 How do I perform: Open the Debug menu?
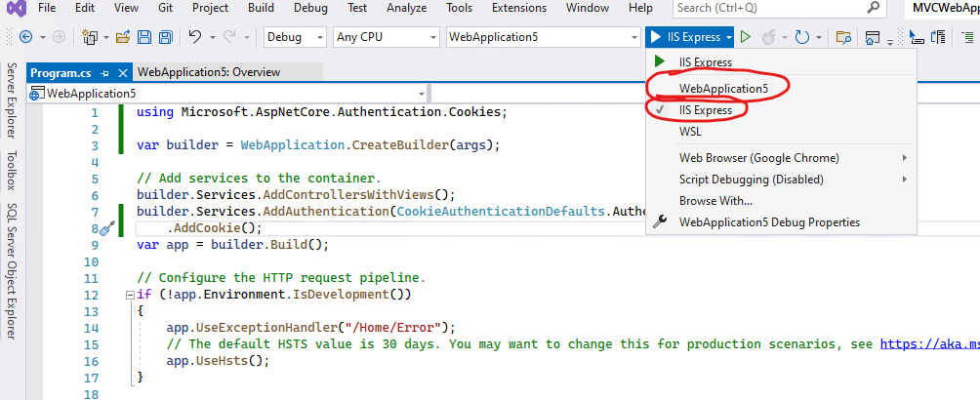310,8
